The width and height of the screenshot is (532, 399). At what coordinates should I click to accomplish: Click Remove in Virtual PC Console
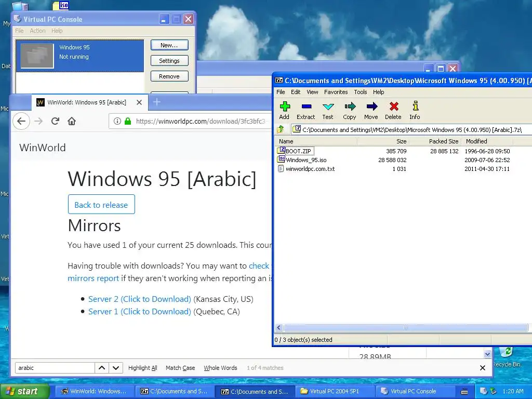[169, 76]
